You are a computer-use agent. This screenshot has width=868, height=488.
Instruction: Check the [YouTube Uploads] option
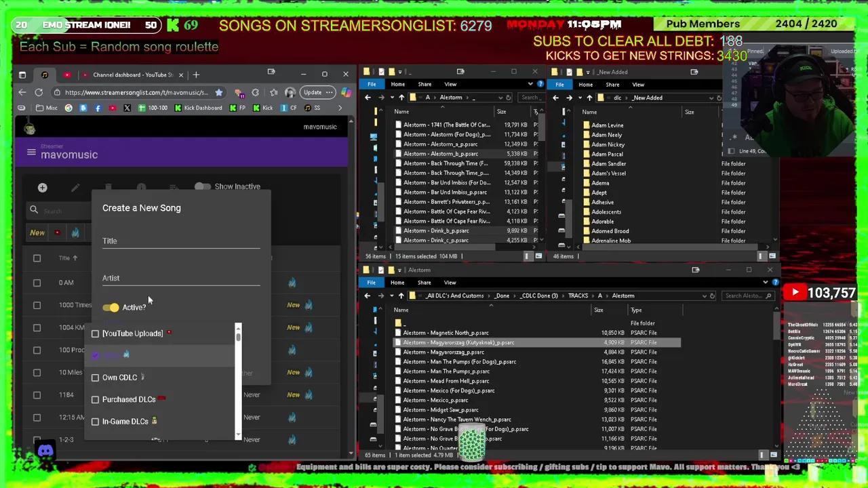click(96, 333)
